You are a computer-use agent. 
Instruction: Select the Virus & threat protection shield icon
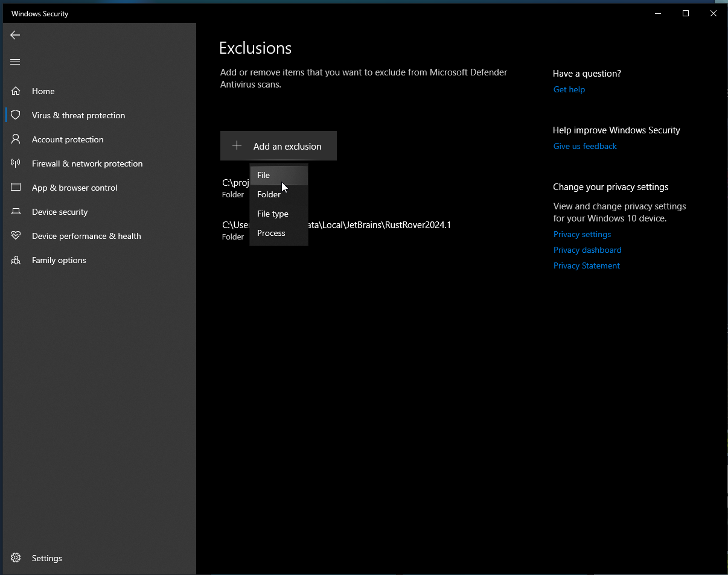[16, 115]
